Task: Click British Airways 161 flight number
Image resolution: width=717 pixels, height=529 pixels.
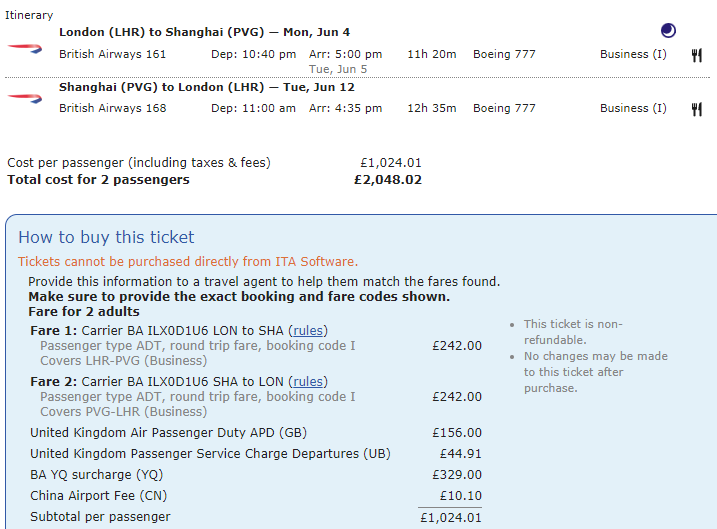Action: click(x=113, y=54)
